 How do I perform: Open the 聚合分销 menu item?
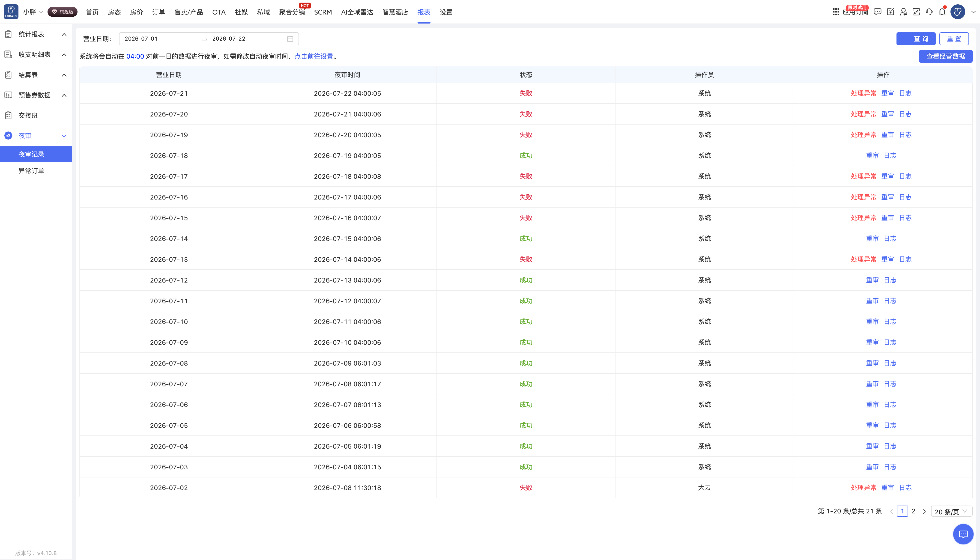point(292,12)
